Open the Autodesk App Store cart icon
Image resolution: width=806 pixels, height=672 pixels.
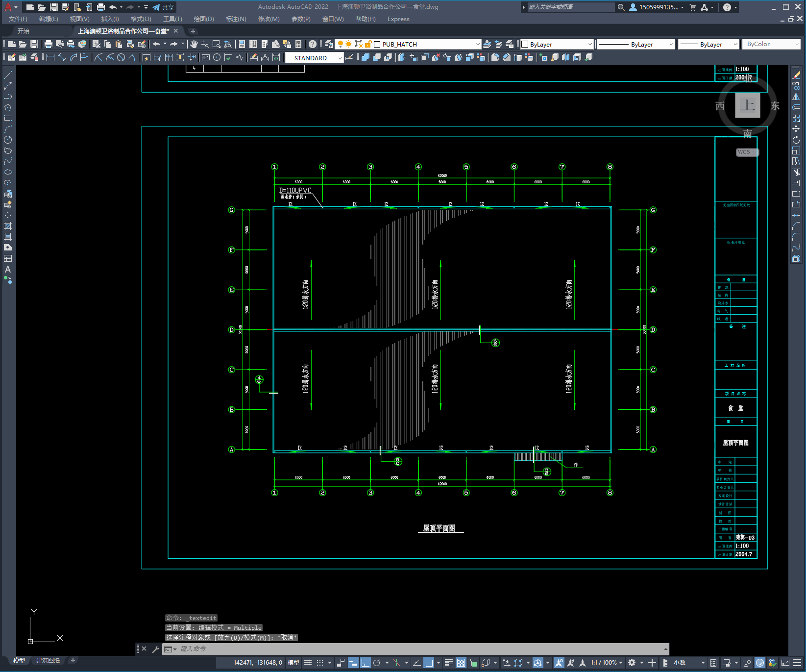[693, 7]
